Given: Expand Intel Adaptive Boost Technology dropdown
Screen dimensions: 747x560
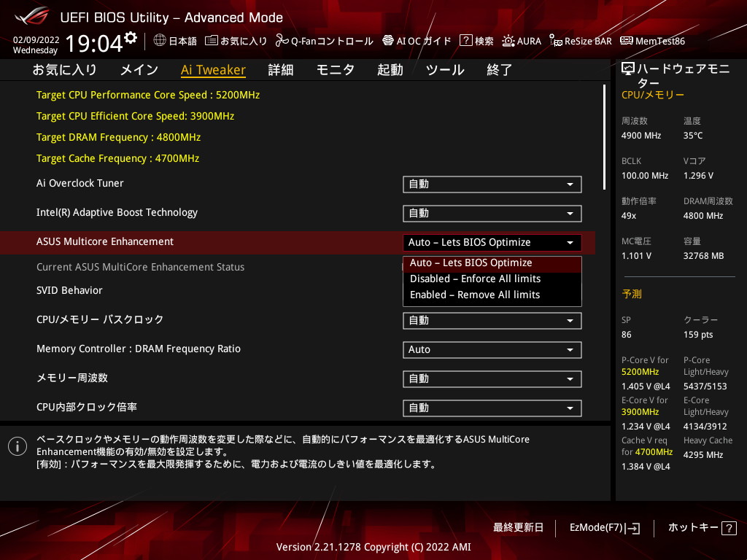Looking at the screenshot, I should [x=492, y=214].
